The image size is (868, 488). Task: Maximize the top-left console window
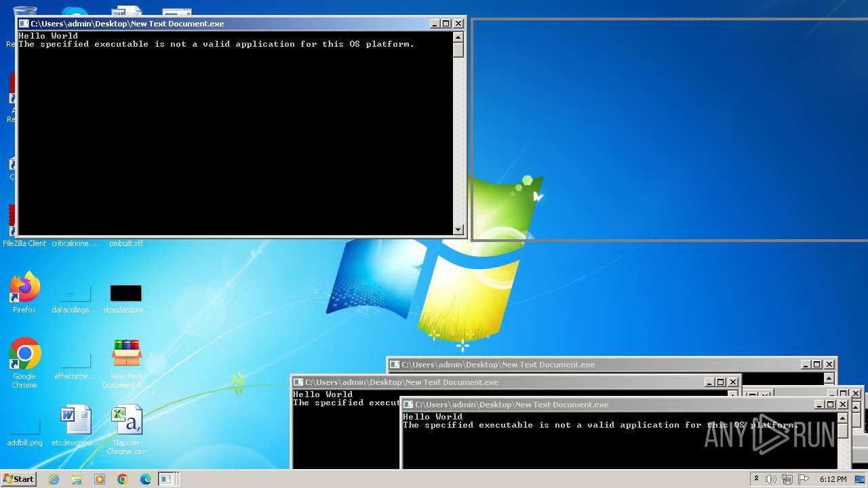pyautogui.click(x=446, y=24)
